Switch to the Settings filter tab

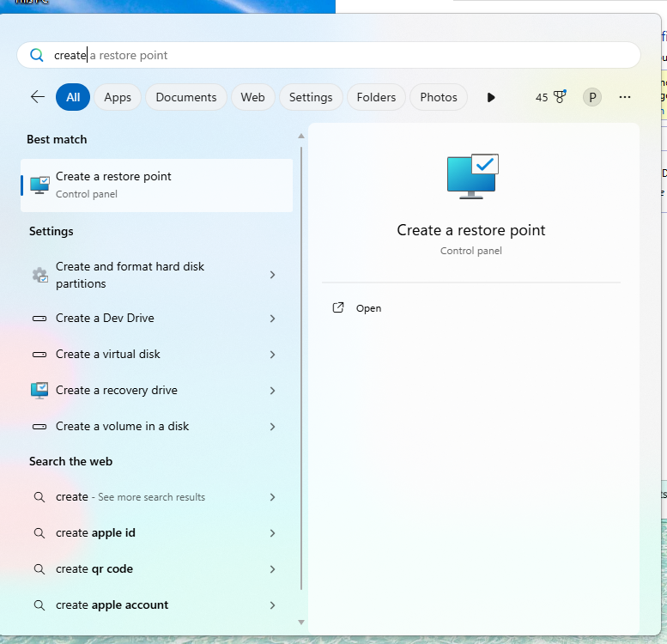click(x=311, y=97)
